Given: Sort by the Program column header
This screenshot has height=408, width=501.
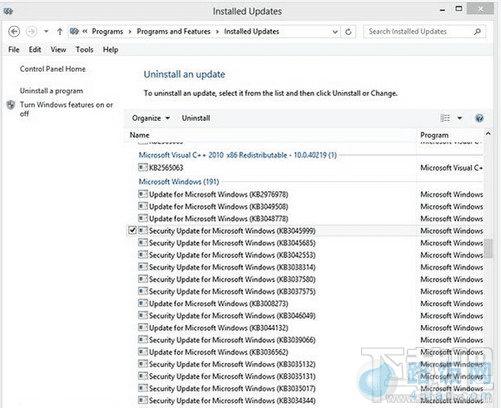Looking at the screenshot, I should click(434, 135).
